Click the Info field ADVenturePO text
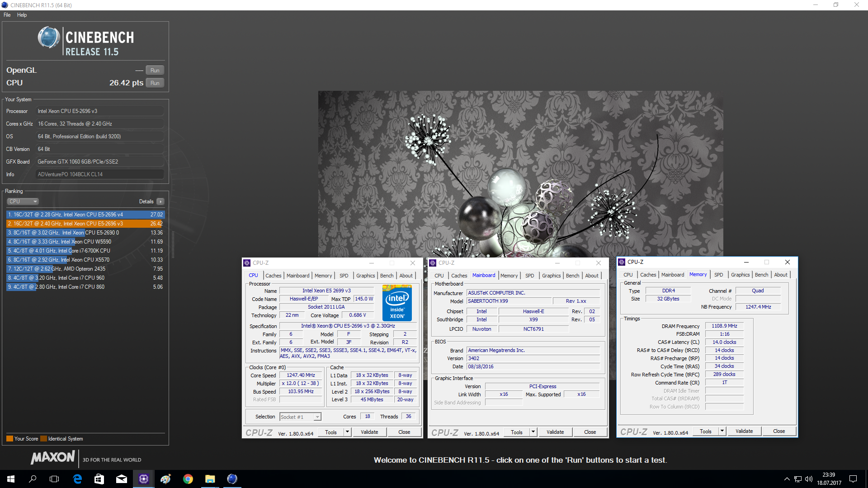This screenshot has height=488, width=868. pyautogui.click(x=99, y=174)
